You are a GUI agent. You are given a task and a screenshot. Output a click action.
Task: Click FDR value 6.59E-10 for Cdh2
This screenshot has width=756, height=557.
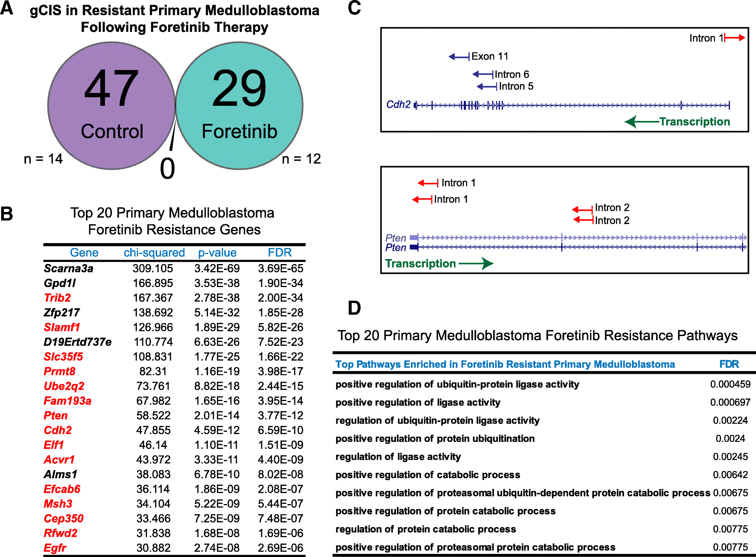(x=281, y=430)
